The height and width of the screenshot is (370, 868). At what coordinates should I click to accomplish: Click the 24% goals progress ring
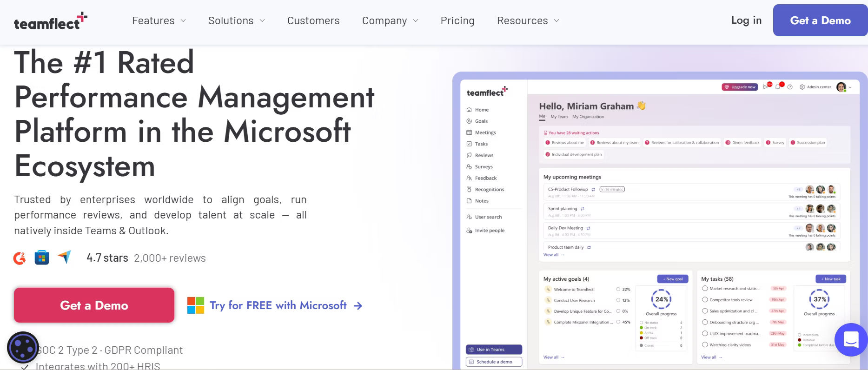tap(661, 299)
